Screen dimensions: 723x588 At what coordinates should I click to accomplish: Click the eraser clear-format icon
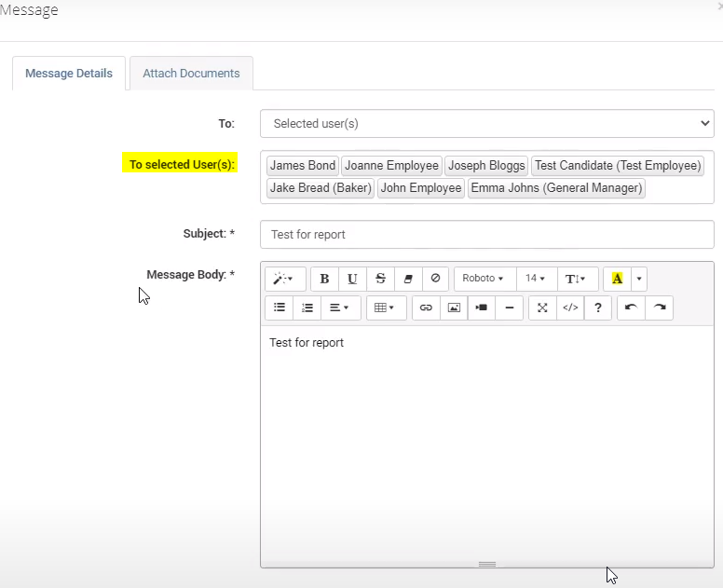[x=408, y=279]
